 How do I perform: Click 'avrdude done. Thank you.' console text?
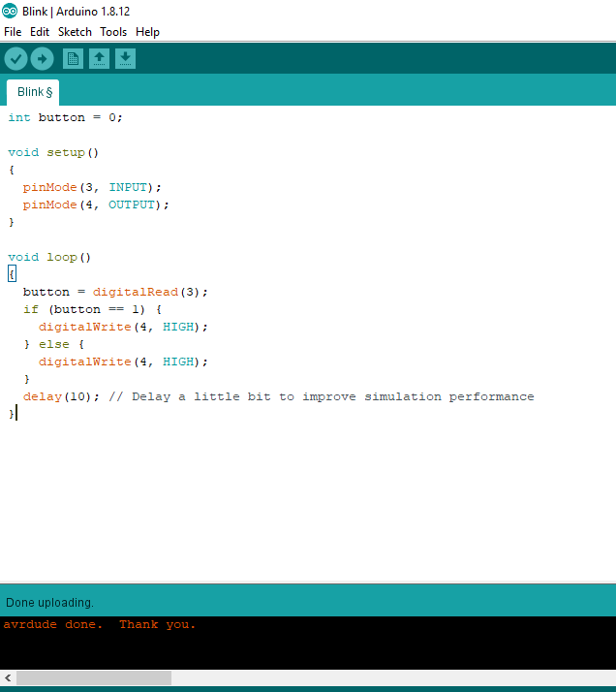[x=99, y=625]
